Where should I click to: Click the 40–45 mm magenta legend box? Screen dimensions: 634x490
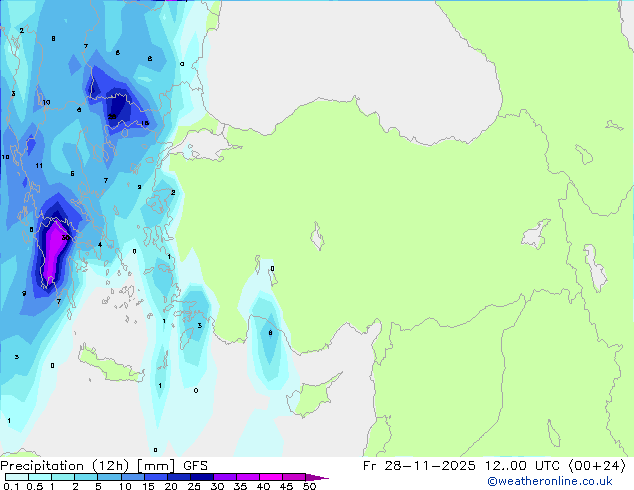[271, 477]
